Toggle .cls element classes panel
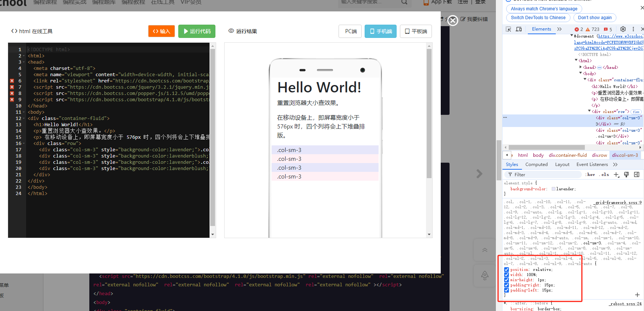The height and width of the screenshot is (311, 644). point(604,174)
